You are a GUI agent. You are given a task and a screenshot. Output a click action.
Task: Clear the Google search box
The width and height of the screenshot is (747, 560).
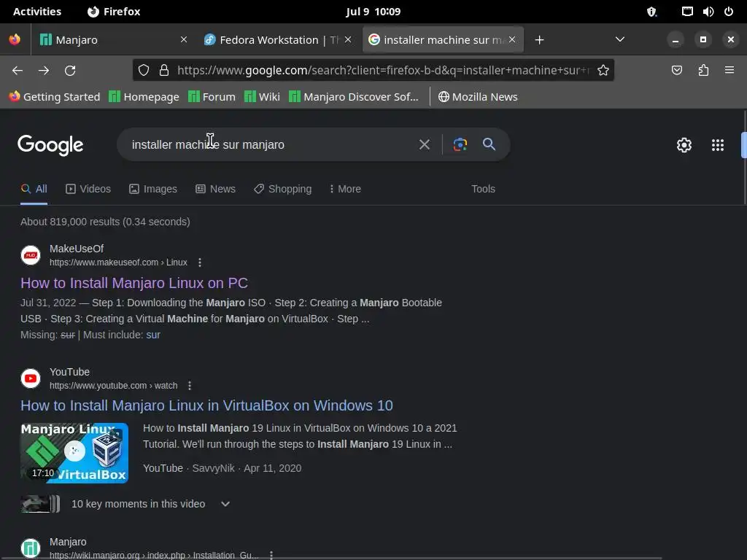pyautogui.click(x=425, y=144)
